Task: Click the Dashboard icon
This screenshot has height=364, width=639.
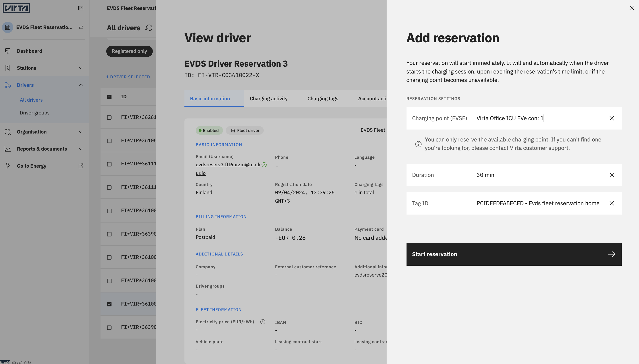Action: [8, 51]
